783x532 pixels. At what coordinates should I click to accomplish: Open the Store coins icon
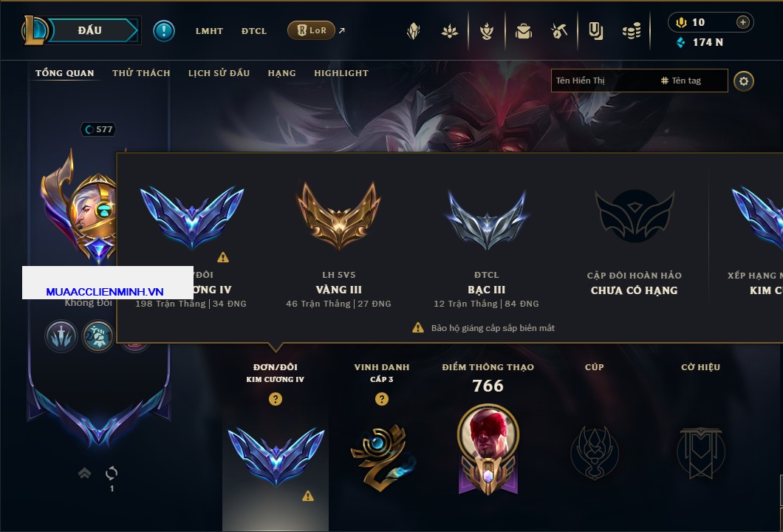click(x=632, y=32)
